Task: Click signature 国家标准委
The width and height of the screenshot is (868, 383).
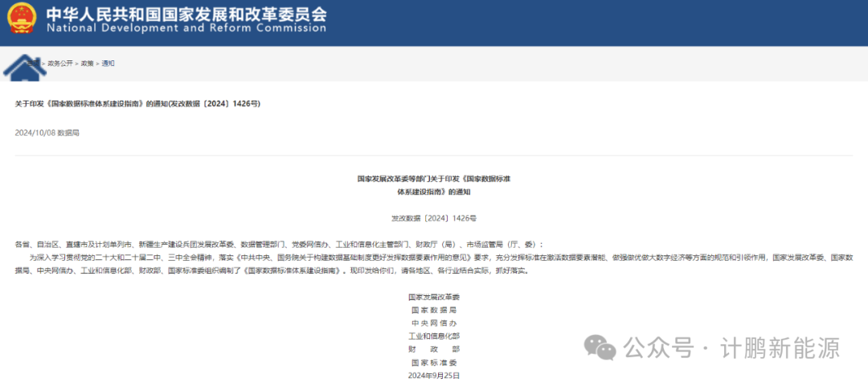Action: 433,363
